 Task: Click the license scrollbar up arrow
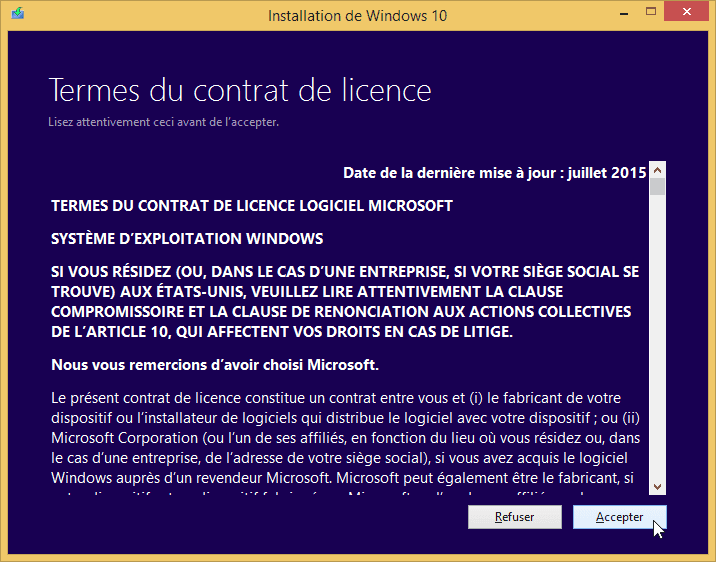(657, 170)
